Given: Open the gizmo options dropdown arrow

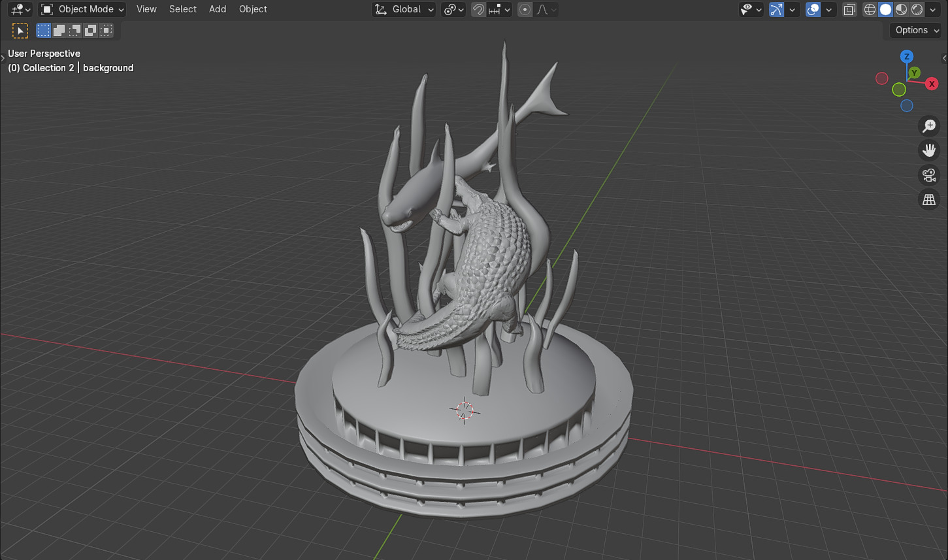Looking at the screenshot, I should [x=792, y=9].
